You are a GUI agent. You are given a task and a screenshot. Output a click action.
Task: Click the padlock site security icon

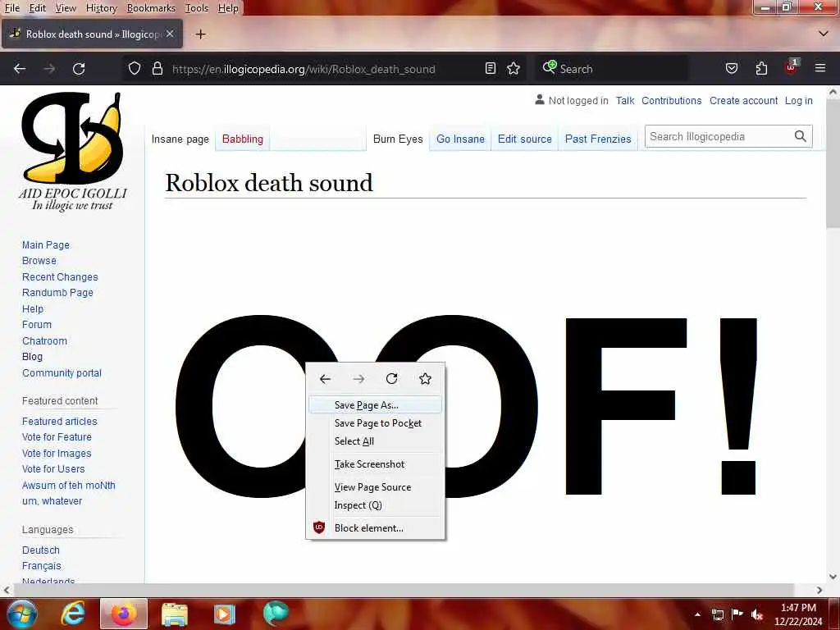[157, 69]
